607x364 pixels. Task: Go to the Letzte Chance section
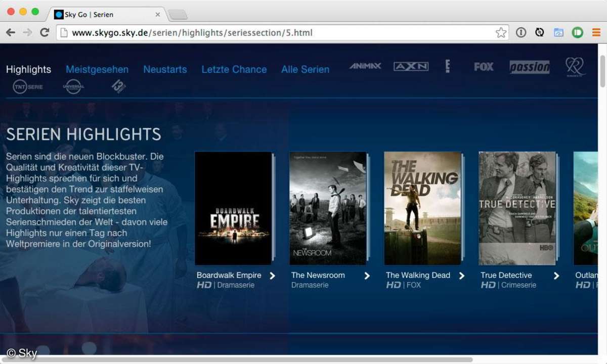[x=234, y=69]
